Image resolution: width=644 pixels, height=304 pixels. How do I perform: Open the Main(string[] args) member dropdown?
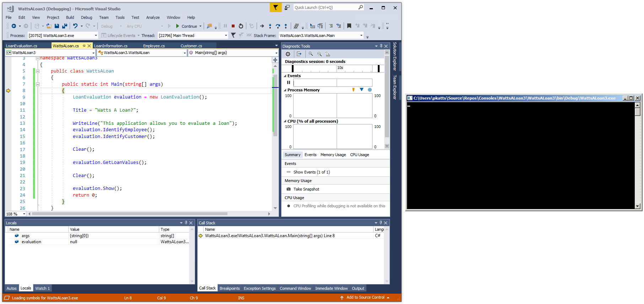(x=276, y=53)
